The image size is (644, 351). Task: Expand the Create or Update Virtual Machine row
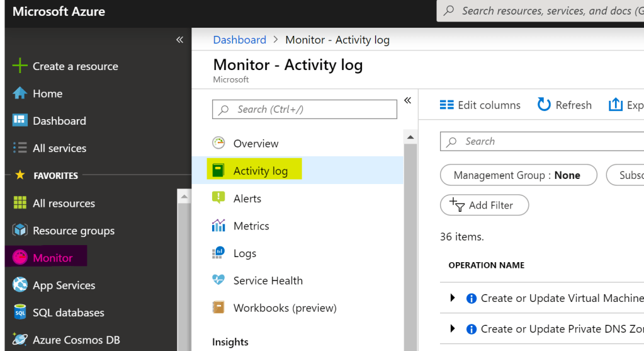(x=453, y=298)
